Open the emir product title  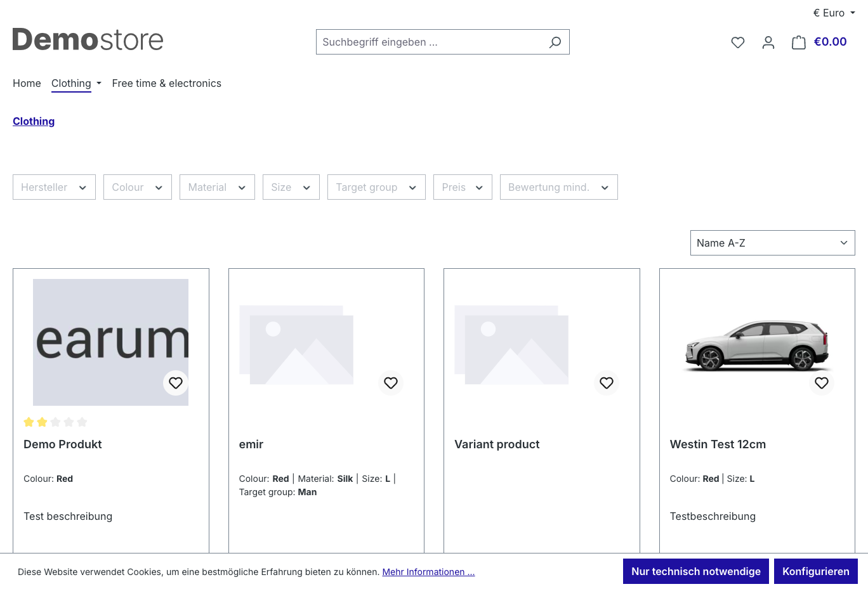[251, 444]
